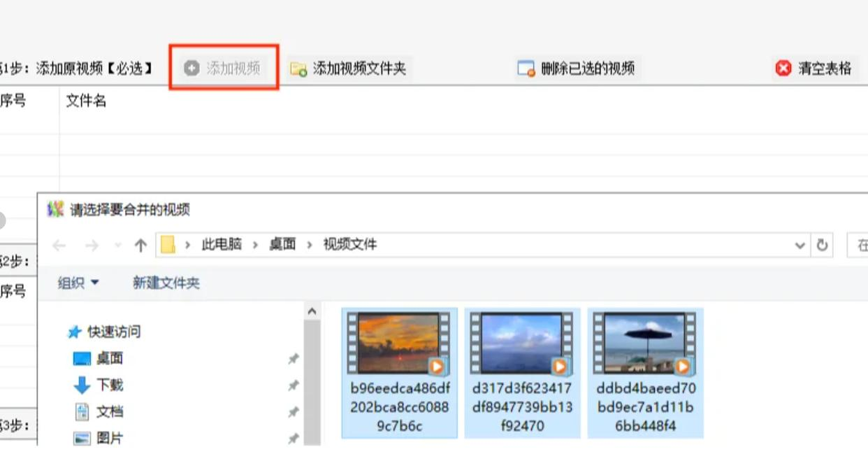The width and height of the screenshot is (868, 468).
Task: Click 新建文件夹 button
Action: coord(166,283)
